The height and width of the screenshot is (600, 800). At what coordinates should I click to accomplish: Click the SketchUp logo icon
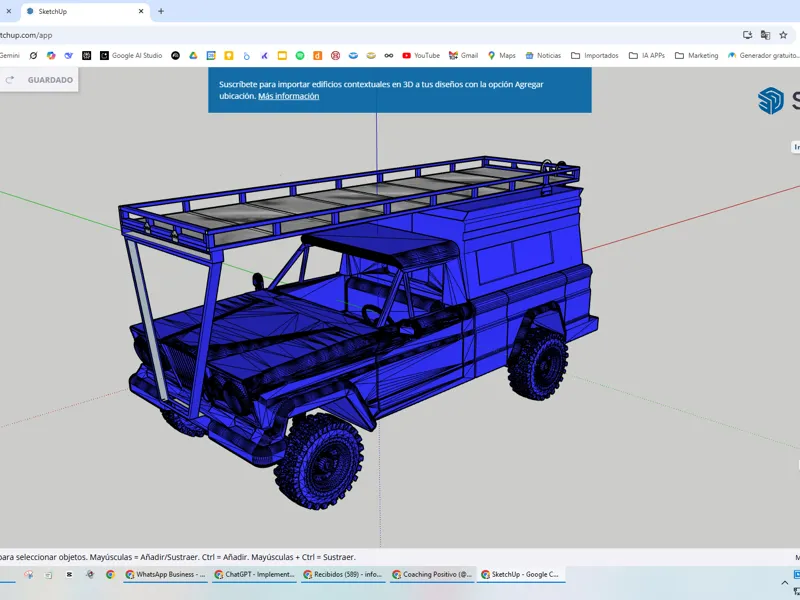[770, 101]
